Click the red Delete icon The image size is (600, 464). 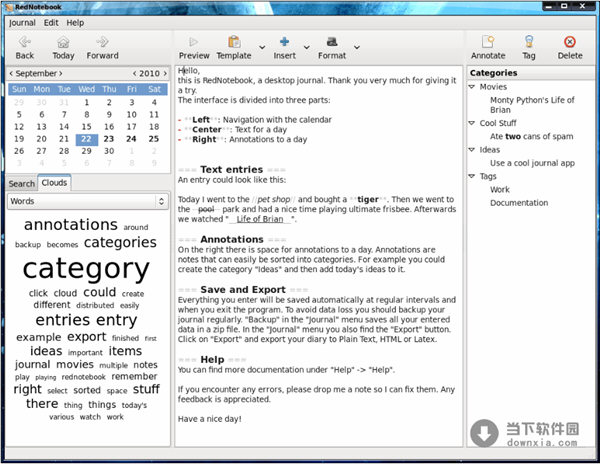[x=570, y=42]
